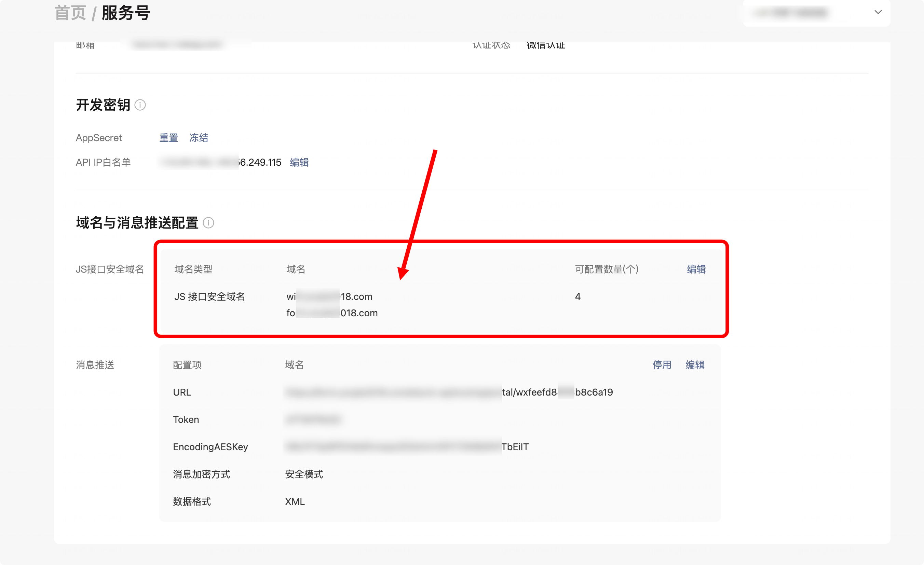Select the key value ending TbEiIT
Screen dimensions: 924x565
(x=407, y=447)
